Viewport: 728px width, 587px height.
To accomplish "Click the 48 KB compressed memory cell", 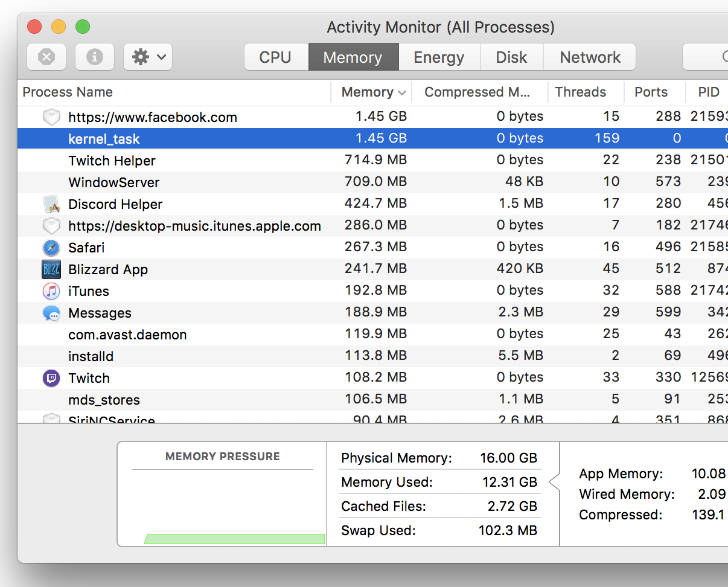I will click(x=524, y=182).
